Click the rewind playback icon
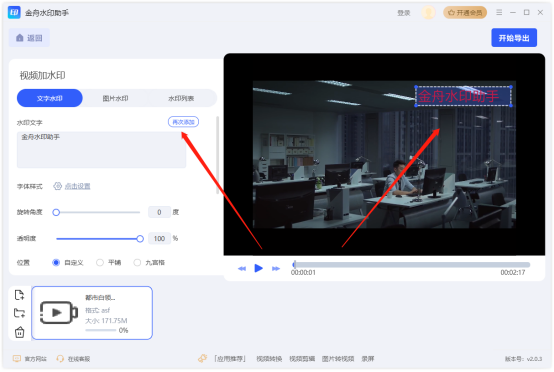554x372 pixels. [x=242, y=269]
